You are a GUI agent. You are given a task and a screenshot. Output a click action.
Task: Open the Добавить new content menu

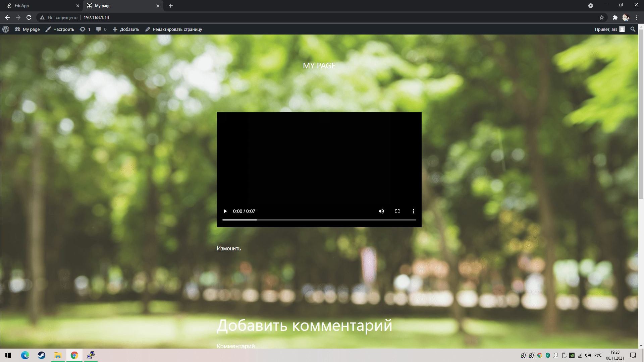pos(126,29)
